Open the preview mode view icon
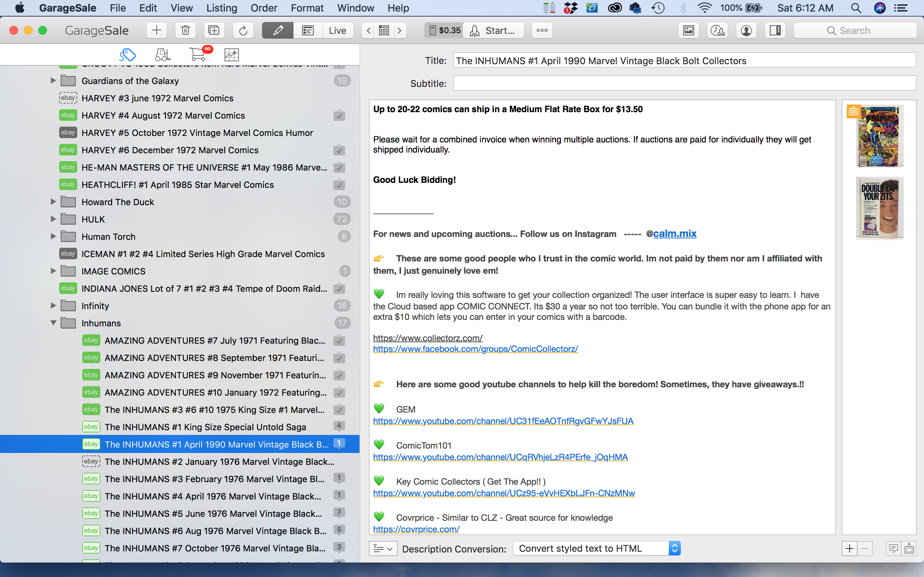The width and height of the screenshot is (924, 577). (308, 31)
